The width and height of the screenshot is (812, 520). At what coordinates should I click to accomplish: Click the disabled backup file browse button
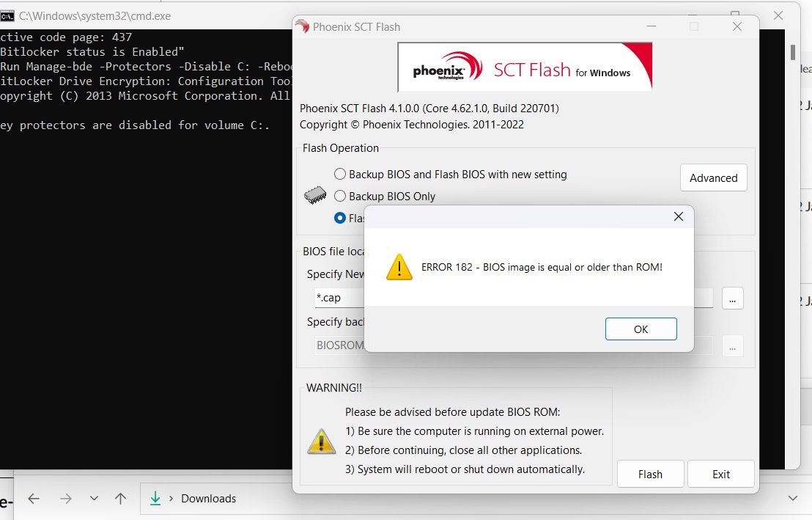click(732, 346)
